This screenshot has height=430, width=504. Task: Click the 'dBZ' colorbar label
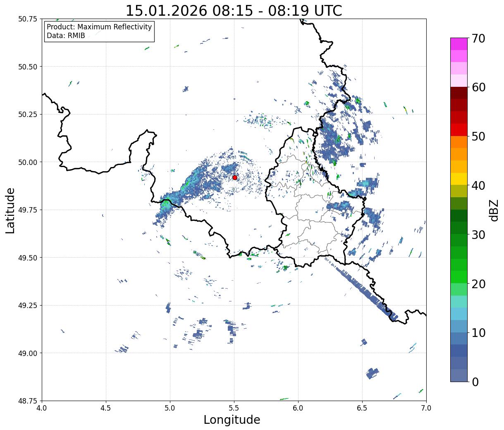coord(494,210)
